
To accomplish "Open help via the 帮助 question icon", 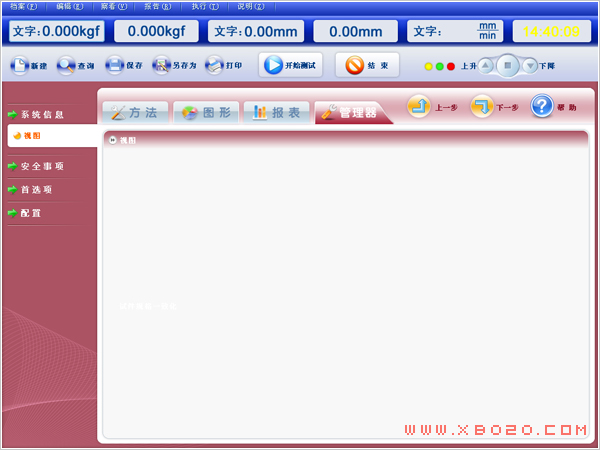I will pos(542,106).
